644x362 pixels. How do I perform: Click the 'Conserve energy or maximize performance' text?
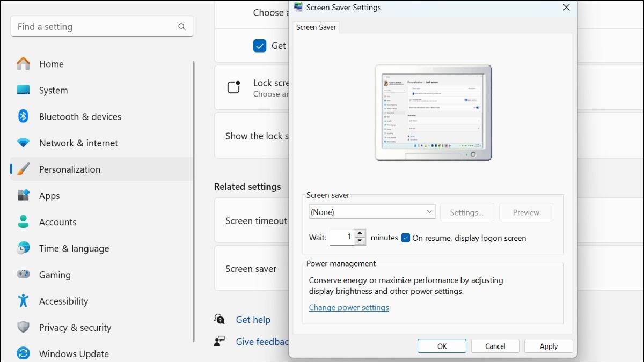tap(406, 286)
